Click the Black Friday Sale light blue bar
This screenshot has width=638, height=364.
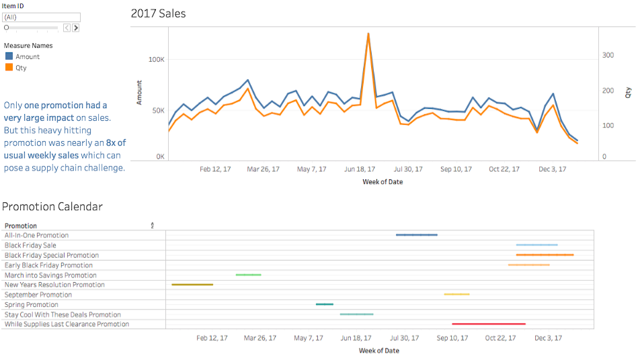tap(536, 245)
